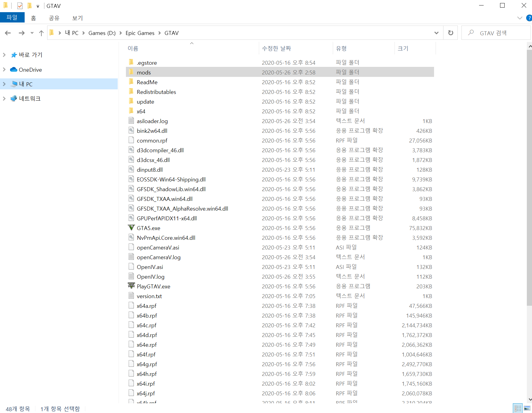Viewport: 532px width, 413px height.
Task: Expand the 내 PC tree node
Action: click(4, 84)
